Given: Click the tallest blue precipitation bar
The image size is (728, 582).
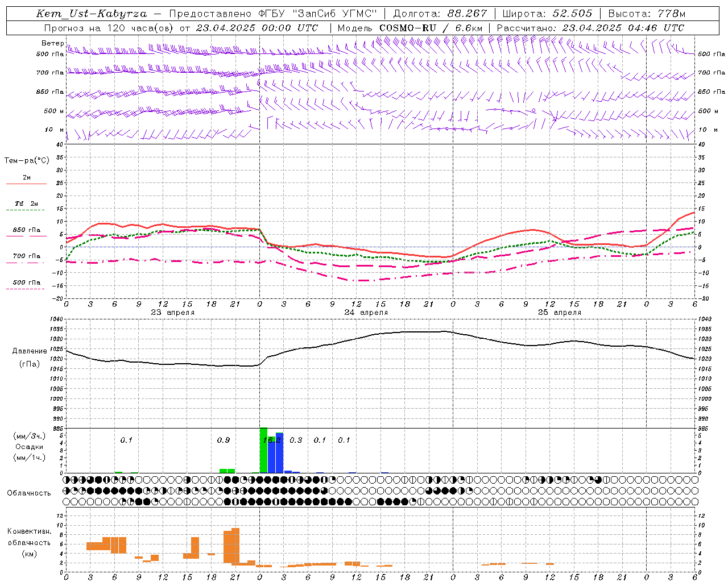Looking at the screenshot, I should [x=279, y=453].
